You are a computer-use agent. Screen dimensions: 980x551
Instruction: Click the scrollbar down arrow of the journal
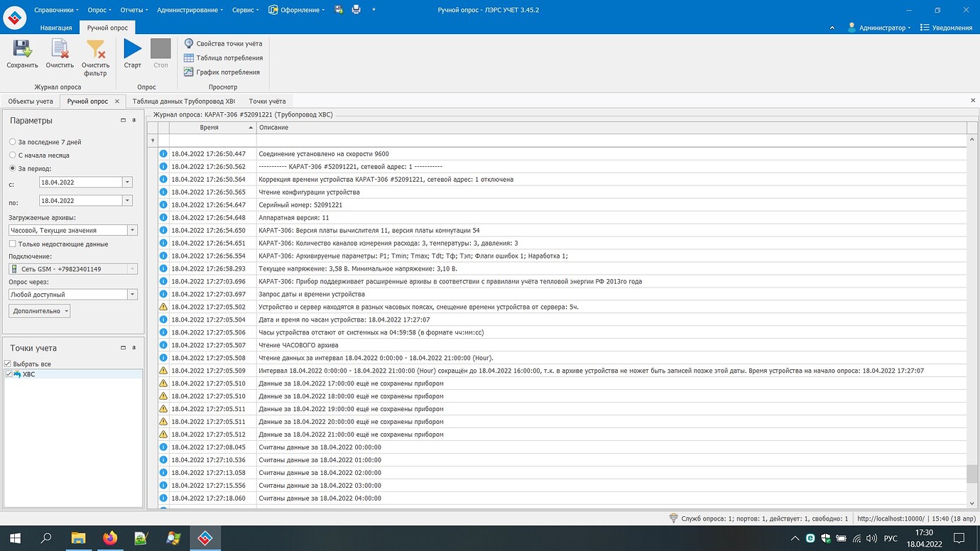click(972, 503)
